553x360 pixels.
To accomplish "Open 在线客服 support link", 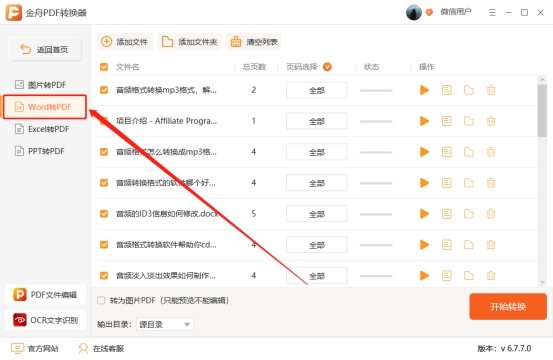I will [101, 348].
